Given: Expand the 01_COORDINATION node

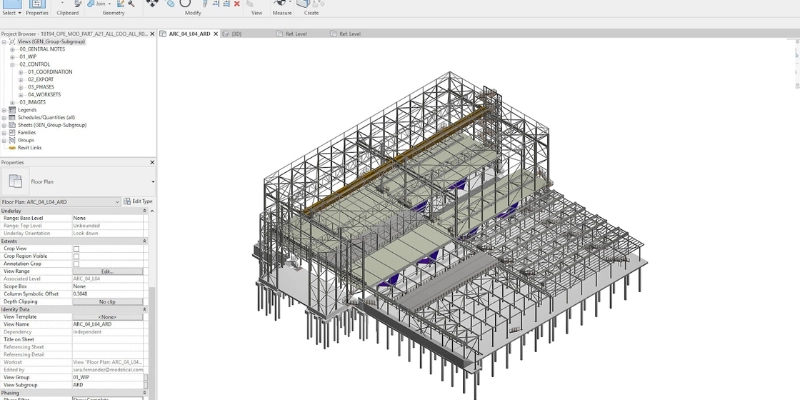Looking at the screenshot, I should coord(21,72).
